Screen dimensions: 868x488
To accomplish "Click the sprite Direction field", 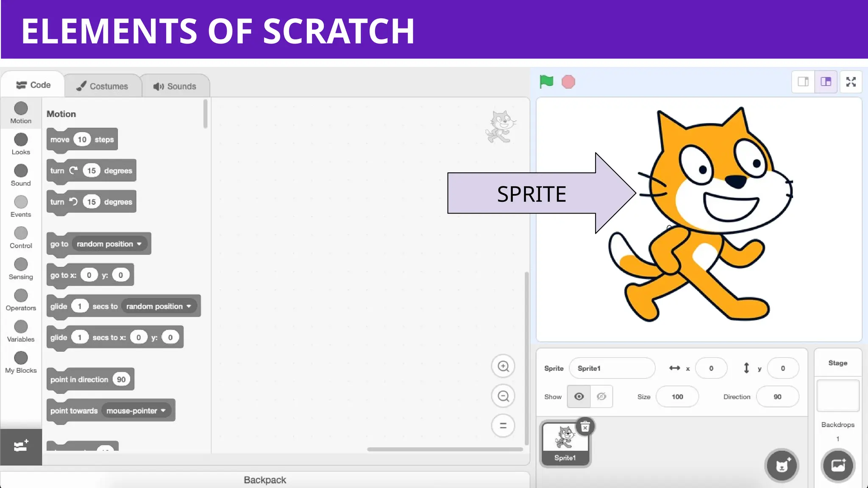I will pyautogui.click(x=777, y=396).
